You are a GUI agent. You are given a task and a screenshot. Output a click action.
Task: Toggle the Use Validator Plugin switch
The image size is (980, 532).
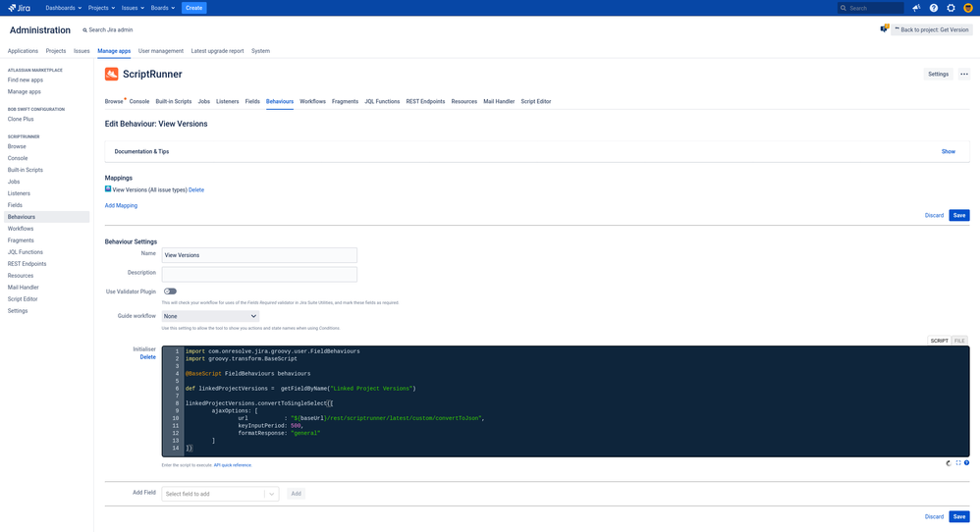pyautogui.click(x=170, y=291)
